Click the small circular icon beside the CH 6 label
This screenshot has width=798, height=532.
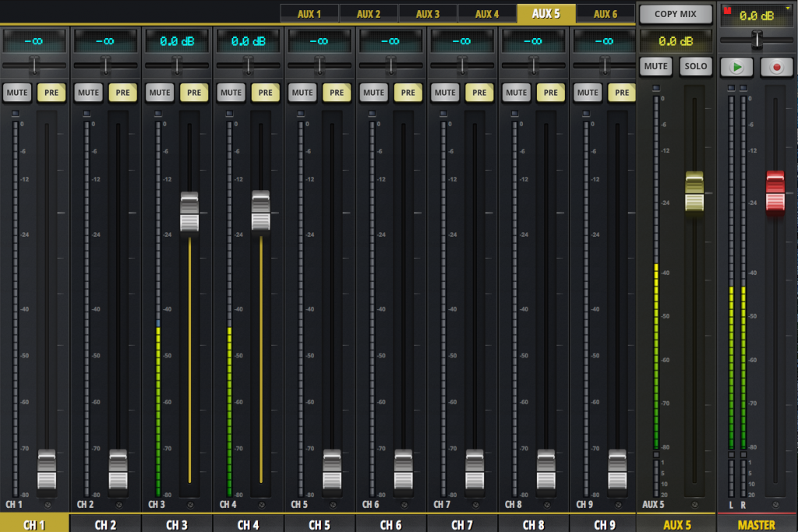click(x=404, y=505)
